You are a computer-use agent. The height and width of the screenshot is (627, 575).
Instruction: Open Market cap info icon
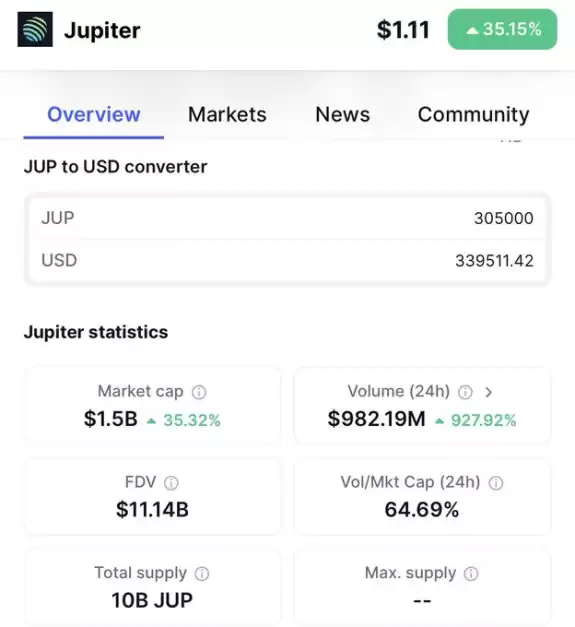199,392
